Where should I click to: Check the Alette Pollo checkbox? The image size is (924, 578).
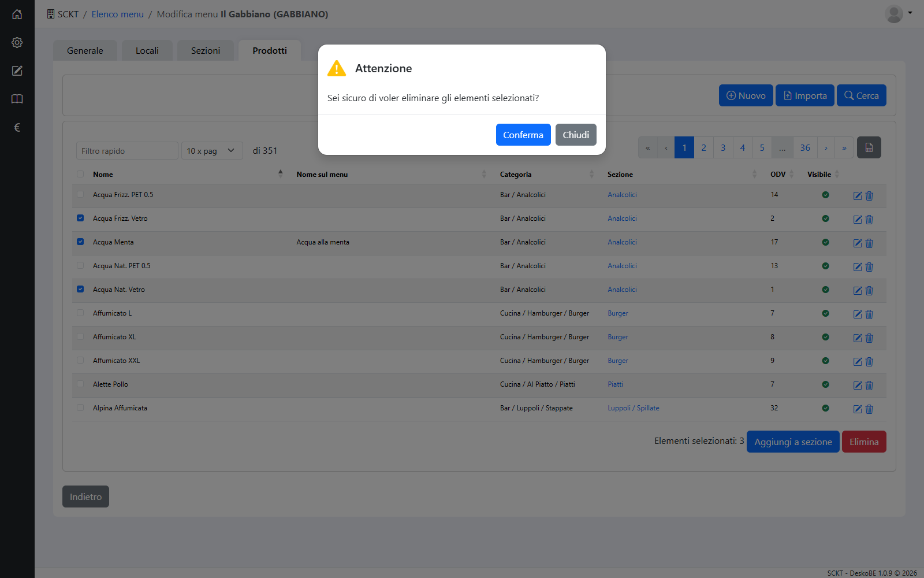(80, 384)
